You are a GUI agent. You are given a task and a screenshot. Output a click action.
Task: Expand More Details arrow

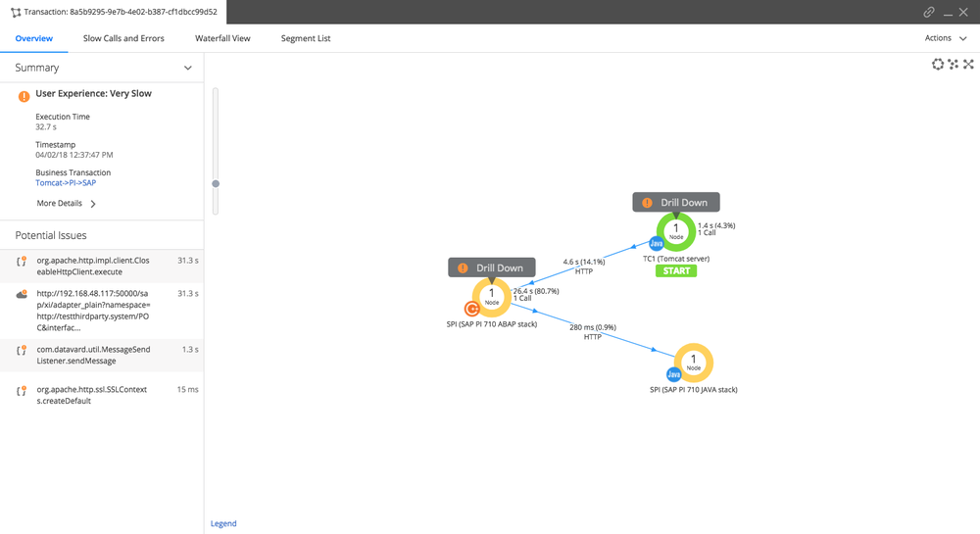[93, 204]
